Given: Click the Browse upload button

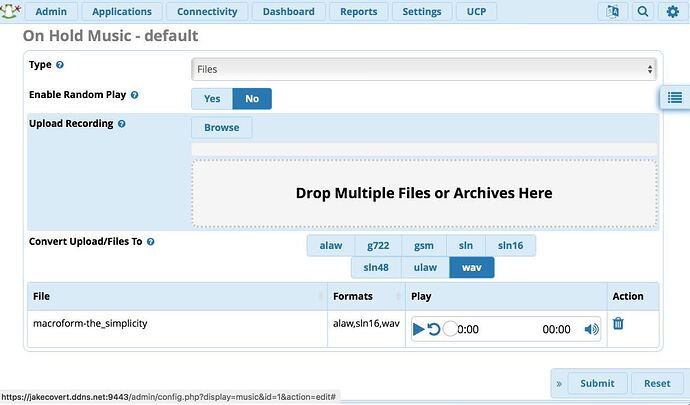Looking at the screenshot, I should (x=222, y=128).
